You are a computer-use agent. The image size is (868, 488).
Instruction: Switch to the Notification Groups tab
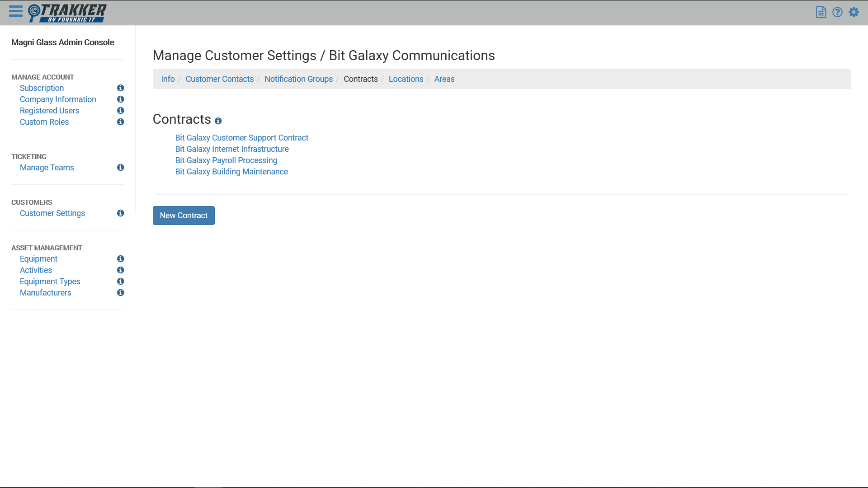[x=298, y=79]
